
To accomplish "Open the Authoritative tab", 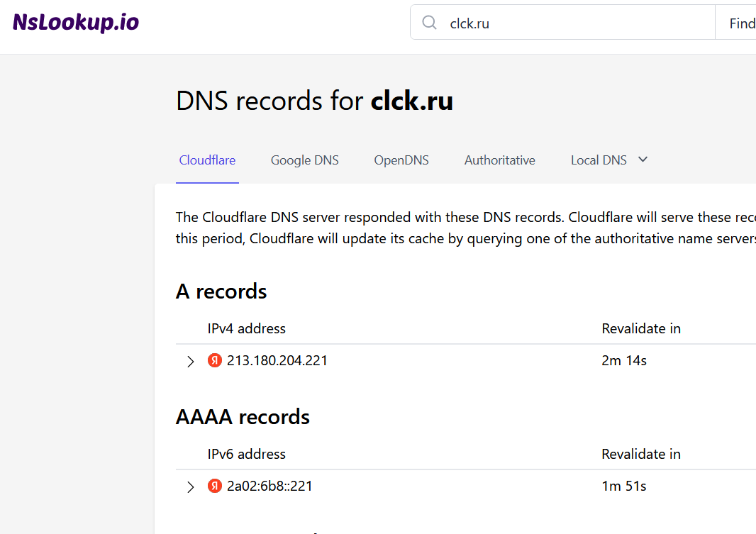I will [x=499, y=160].
